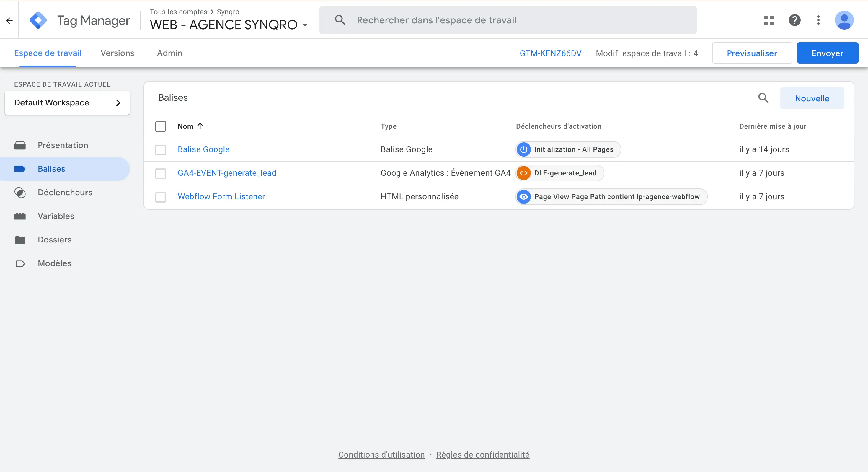The image size is (868, 472).
Task: Open the Déclencheurs sidebar item
Action: (x=65, y=193)
